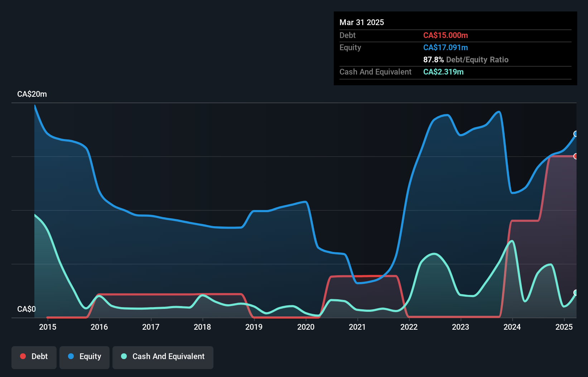Click the Equity label in tooltip
Viewport: 588px width, 377px height.
350,47
